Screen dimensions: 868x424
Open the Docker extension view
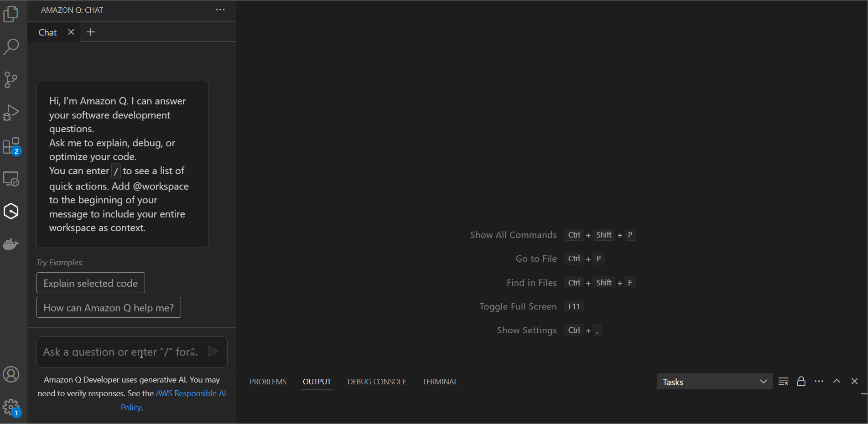coord(11,244)
